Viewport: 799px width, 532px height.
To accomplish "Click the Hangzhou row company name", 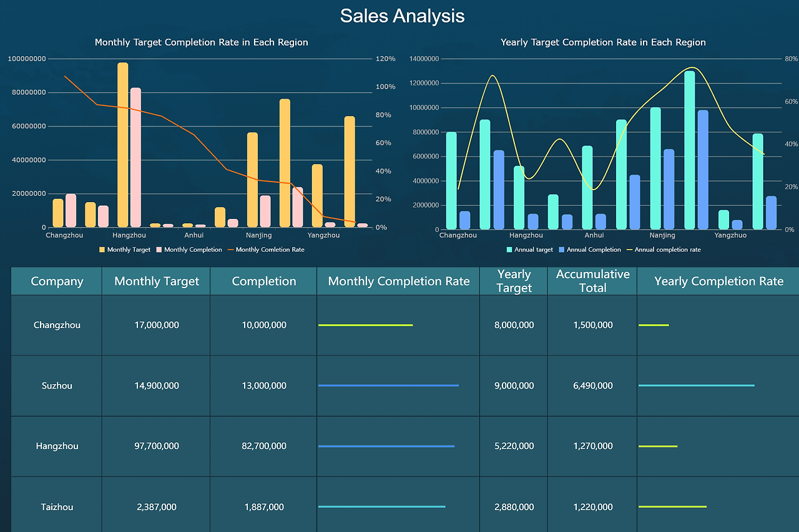I will [x=56, y=446].
